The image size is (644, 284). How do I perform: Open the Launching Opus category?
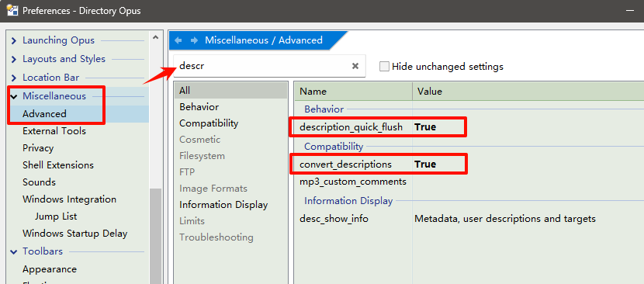[58, 40]
